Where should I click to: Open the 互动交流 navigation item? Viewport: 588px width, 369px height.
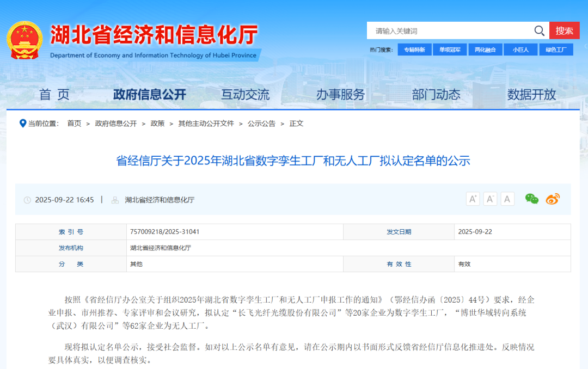point(245,95)
